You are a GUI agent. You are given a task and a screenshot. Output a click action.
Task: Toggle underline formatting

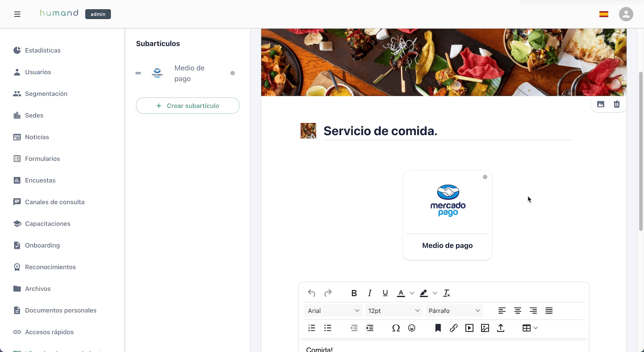tap(385, 293)
